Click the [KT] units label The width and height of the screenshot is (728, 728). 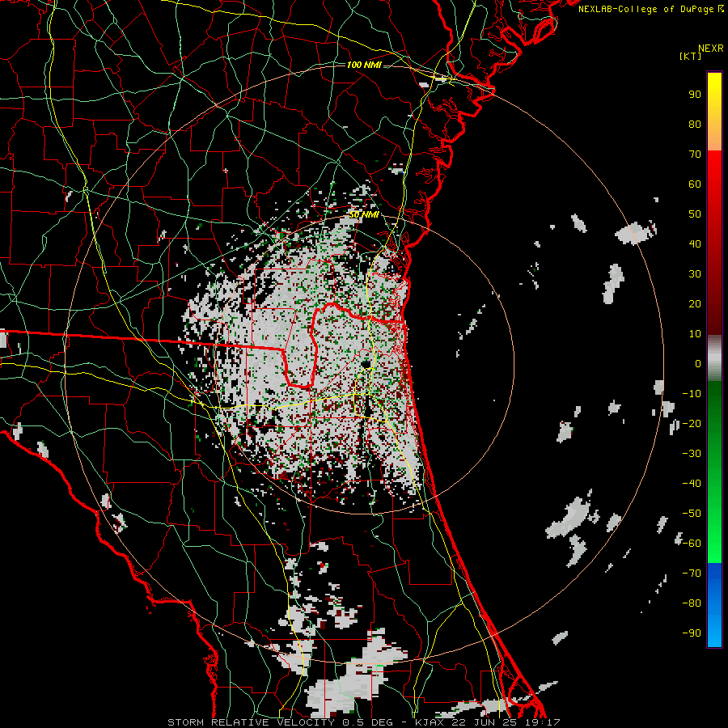coord(691,56)
